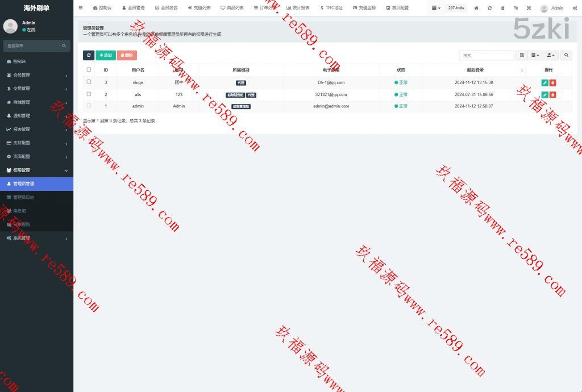
Task: Open 商品列表 in the top navigation
Action: tap(232, 8)
